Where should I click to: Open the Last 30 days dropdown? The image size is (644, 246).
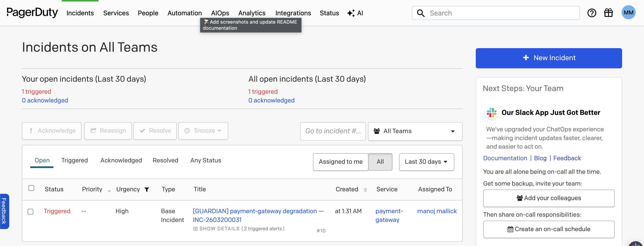[x=426, y=162]
